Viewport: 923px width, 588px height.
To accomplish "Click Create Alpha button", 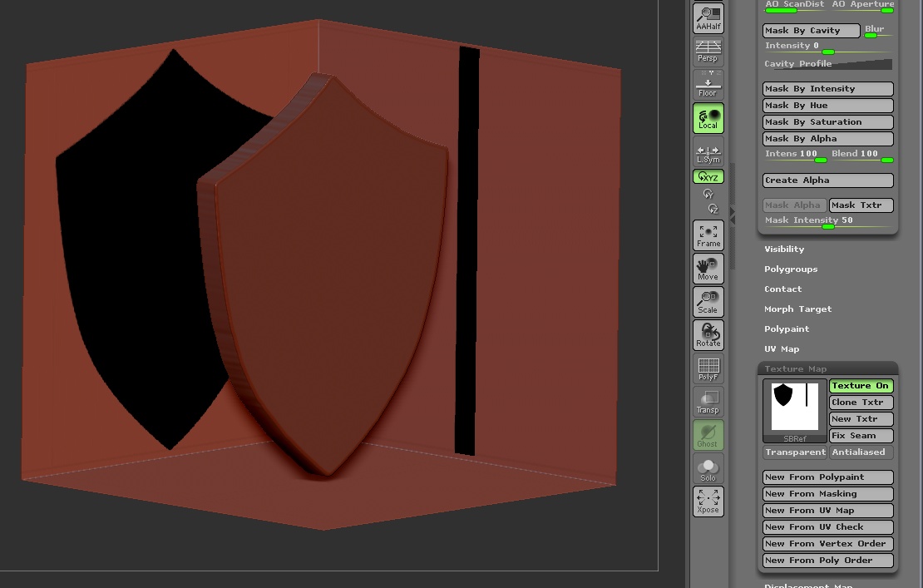I will point(827,180).
